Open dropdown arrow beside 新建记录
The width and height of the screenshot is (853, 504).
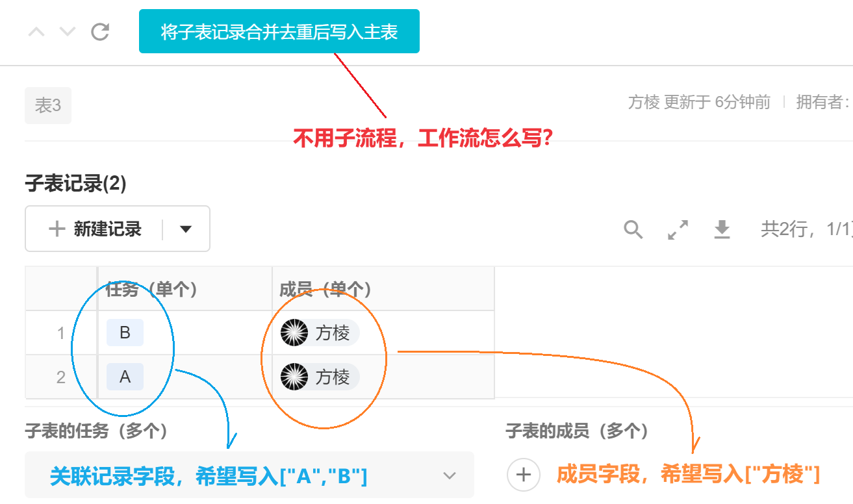tap(186, 229)
